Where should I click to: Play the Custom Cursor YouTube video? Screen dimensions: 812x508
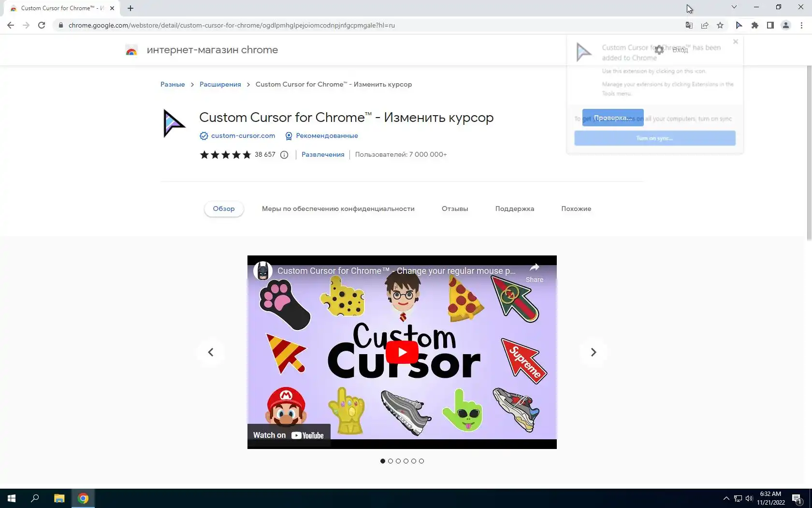pos(402,352)
